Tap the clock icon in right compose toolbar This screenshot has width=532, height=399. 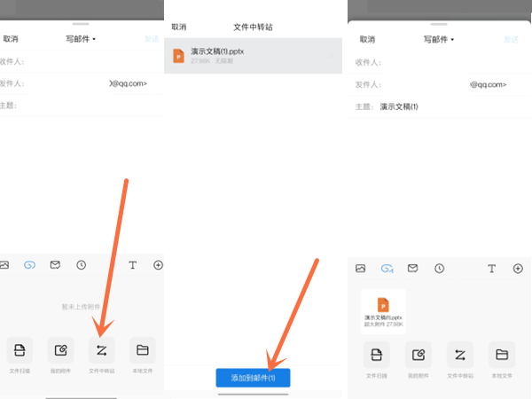tap(439, 268)
